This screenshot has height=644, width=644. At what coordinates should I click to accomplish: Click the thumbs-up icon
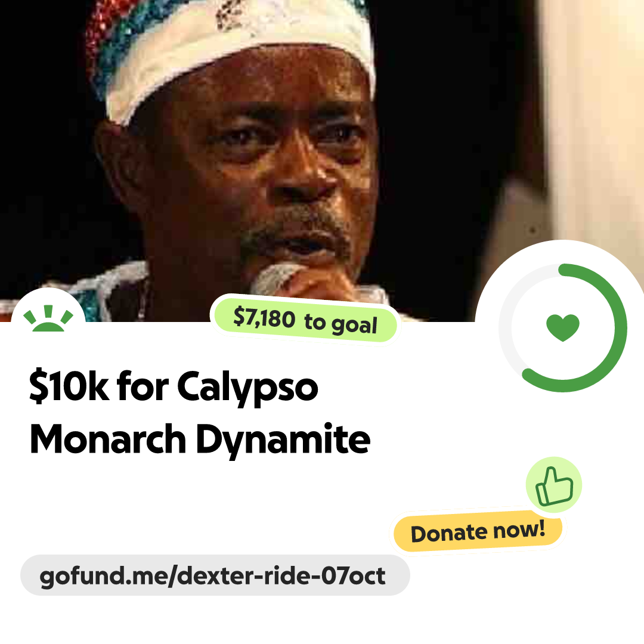click(x=554, y=487)
